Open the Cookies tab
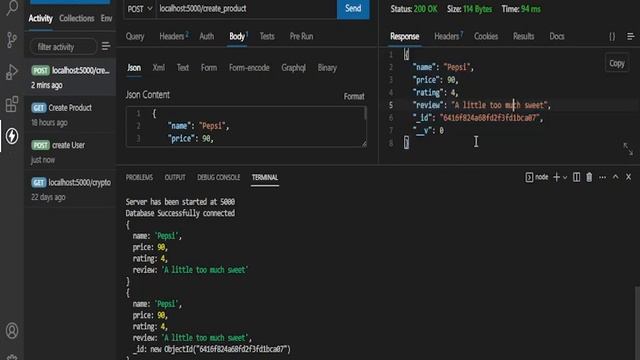 (x=486, y=36)
